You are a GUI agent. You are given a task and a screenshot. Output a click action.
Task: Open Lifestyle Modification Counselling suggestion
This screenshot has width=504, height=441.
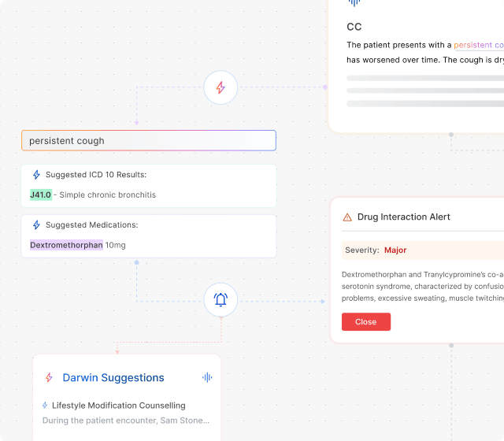(118, 406)
